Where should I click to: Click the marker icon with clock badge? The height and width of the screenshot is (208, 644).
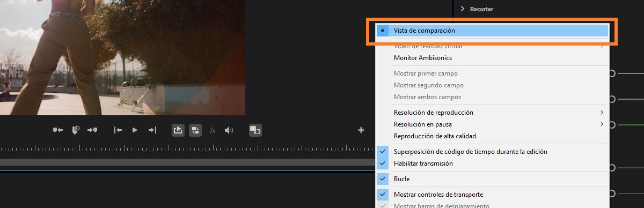[x=75, y=130]
